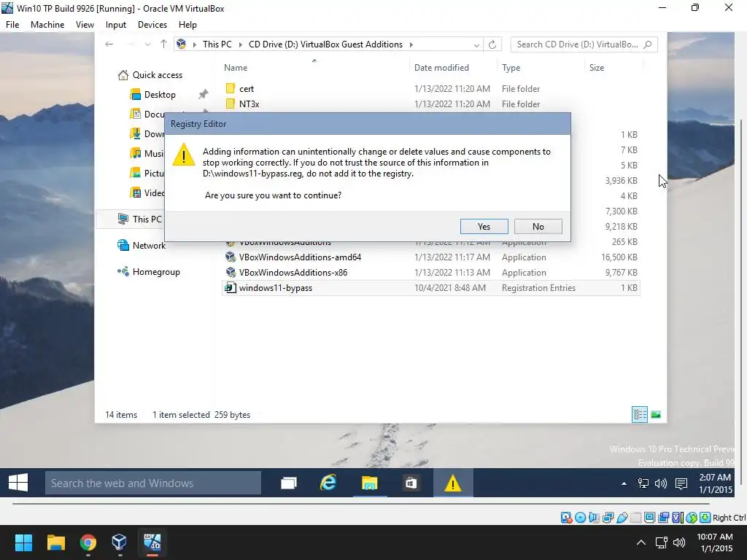Screen dimensions: 747x560
Task: Open VirtualBox Manager from host taskbar
Action: pos(119,542)
